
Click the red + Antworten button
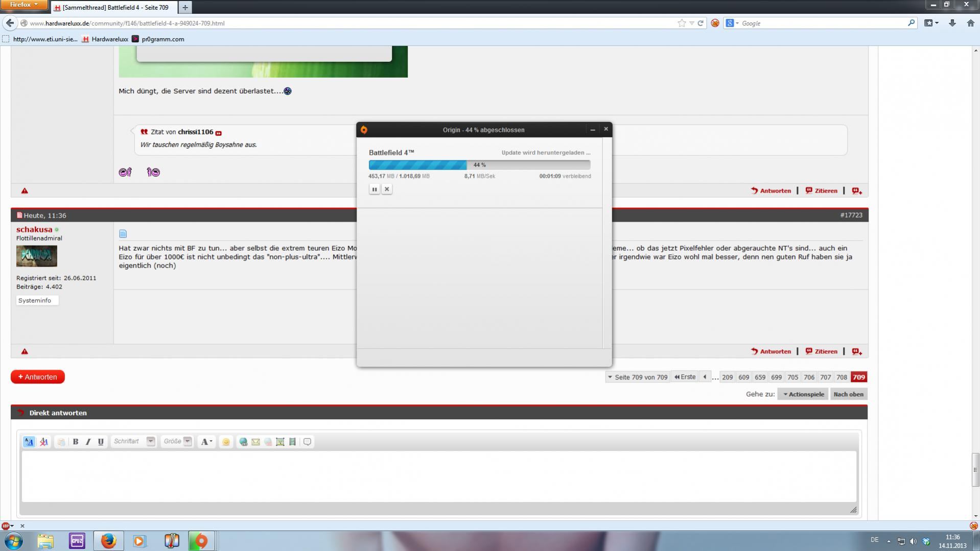click(38, 377)
